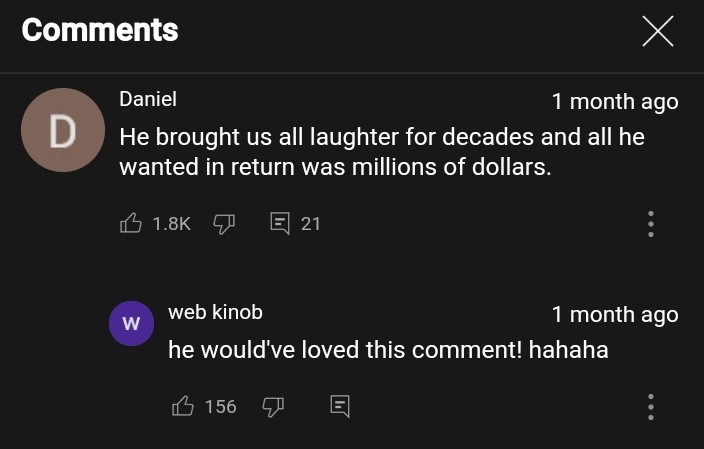Like Daniel's comment with thumbs up
704x449 pixels.
pos(131,223)
